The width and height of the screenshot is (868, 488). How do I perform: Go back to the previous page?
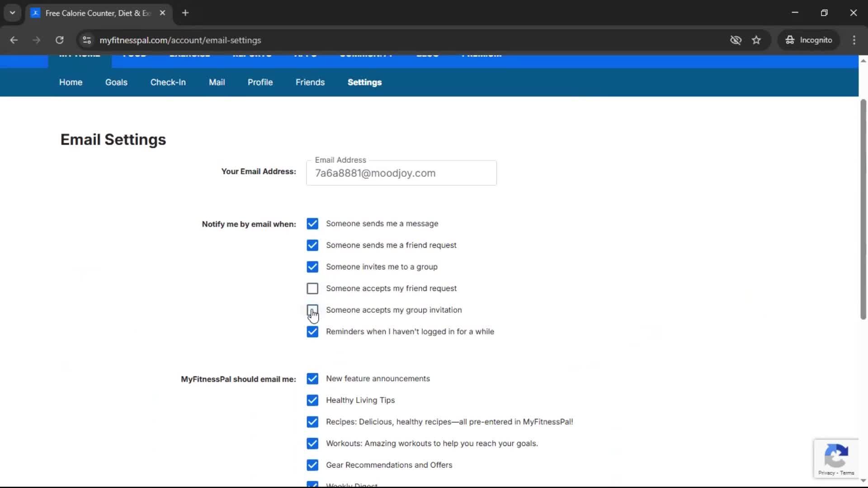14,40
